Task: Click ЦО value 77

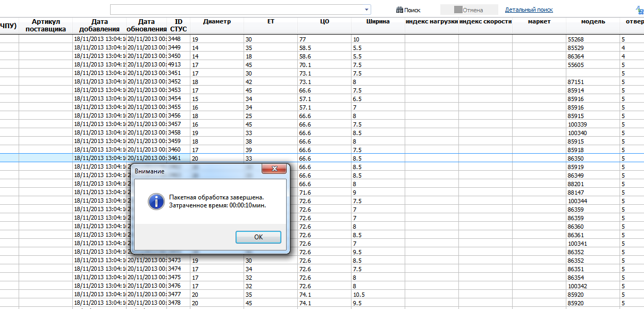Action: [303, 39]
